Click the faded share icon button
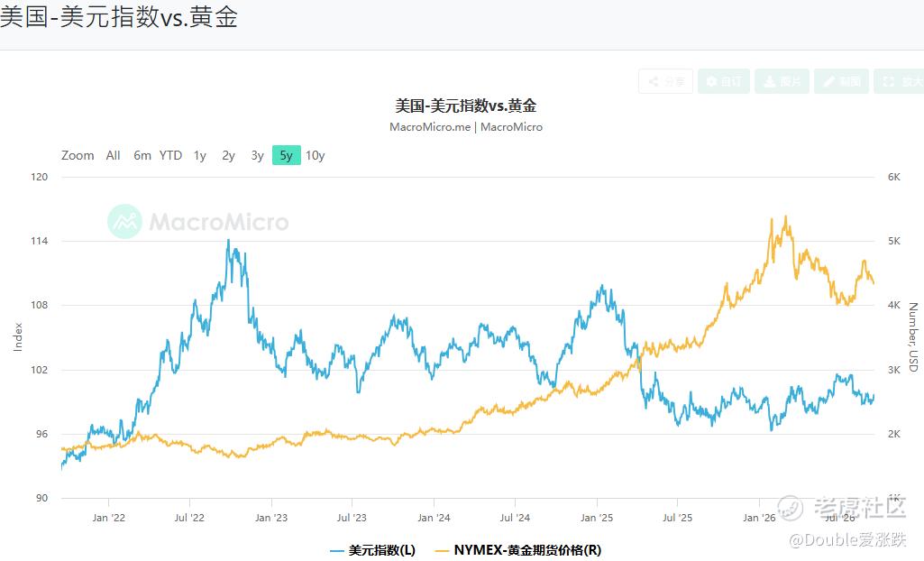Image resolution: width=924 pixels, height=561 pixels. point(665,81)
